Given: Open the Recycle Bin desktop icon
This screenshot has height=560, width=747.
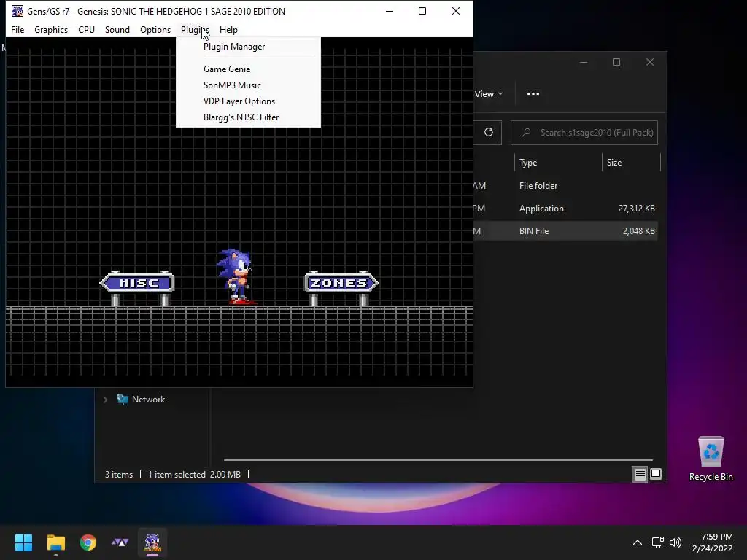Looking at the screenshot, I should tap(711, 459).
